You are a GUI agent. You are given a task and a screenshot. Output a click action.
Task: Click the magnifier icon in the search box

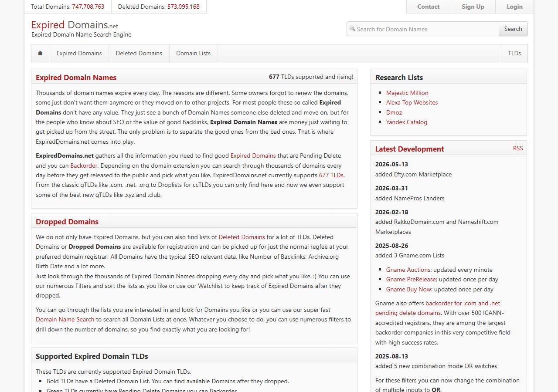pos(352,29)
